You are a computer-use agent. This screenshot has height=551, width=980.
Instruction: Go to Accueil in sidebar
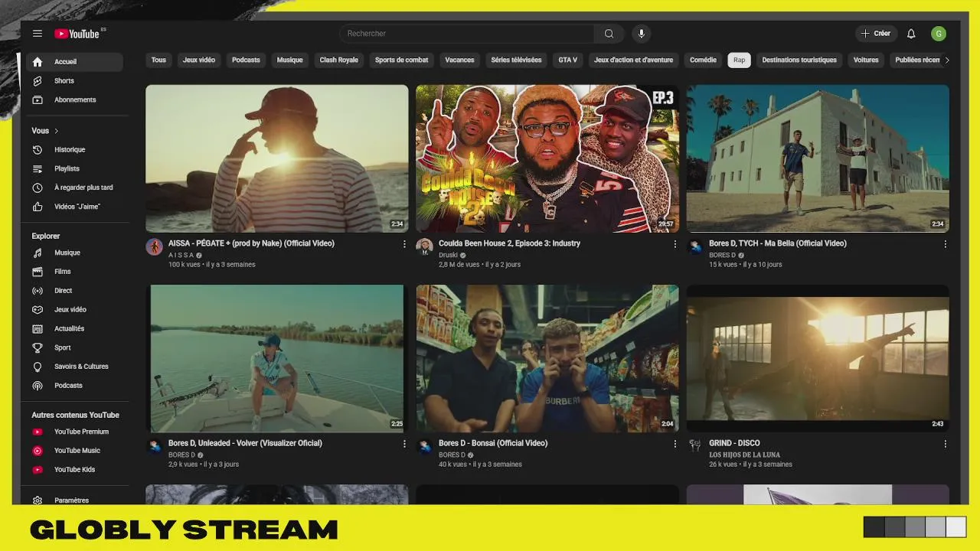click(74, 62)
